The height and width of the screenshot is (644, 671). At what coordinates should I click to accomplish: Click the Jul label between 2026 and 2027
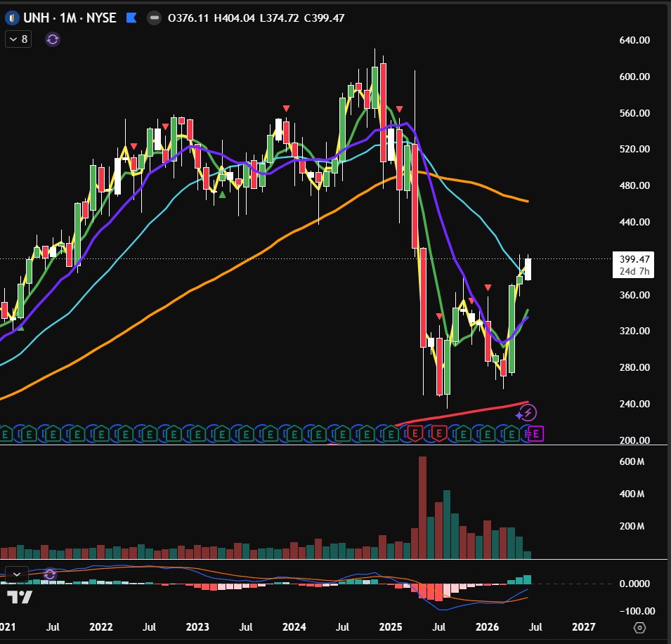pos(535,627)
